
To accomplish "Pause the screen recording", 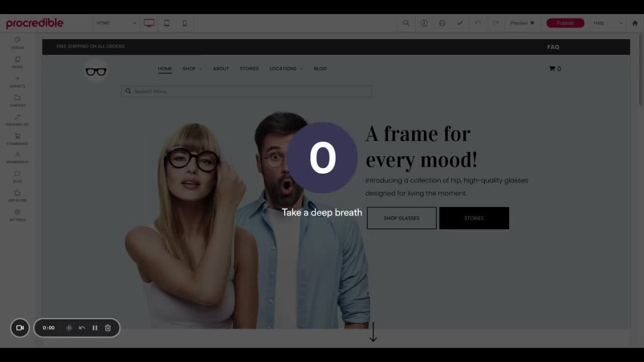I will pos(95,328).
